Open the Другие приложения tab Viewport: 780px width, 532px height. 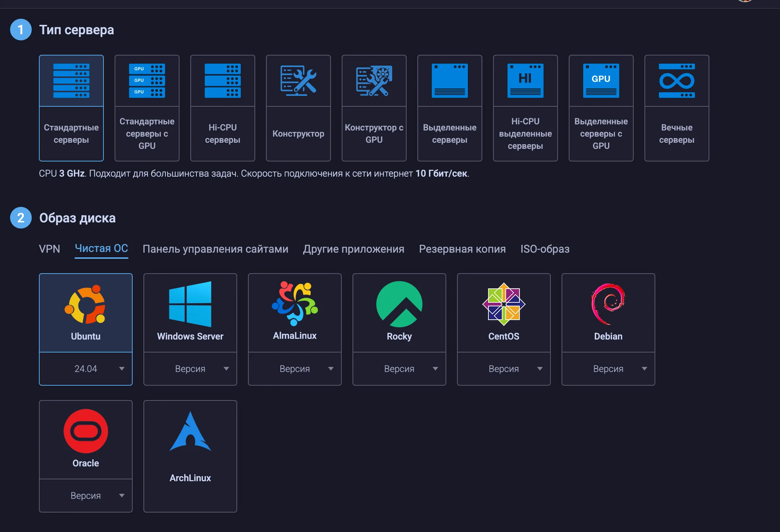pos(354,249)
